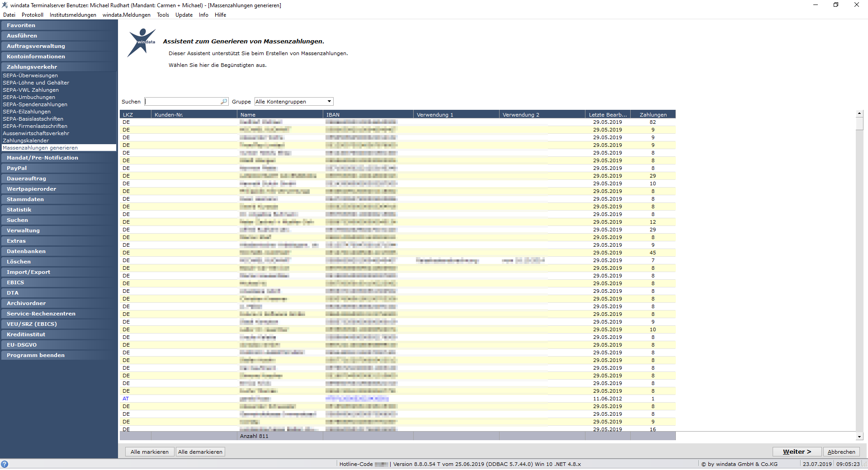Screen dimensions: 868x470
Task: Click the blue help question mark icon
Action: [x=5, y=464]
